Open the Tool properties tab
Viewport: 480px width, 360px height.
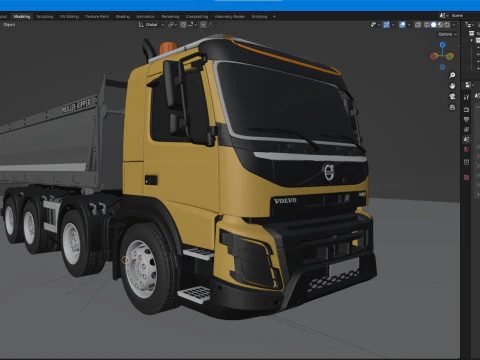click(x=466, y=97)
